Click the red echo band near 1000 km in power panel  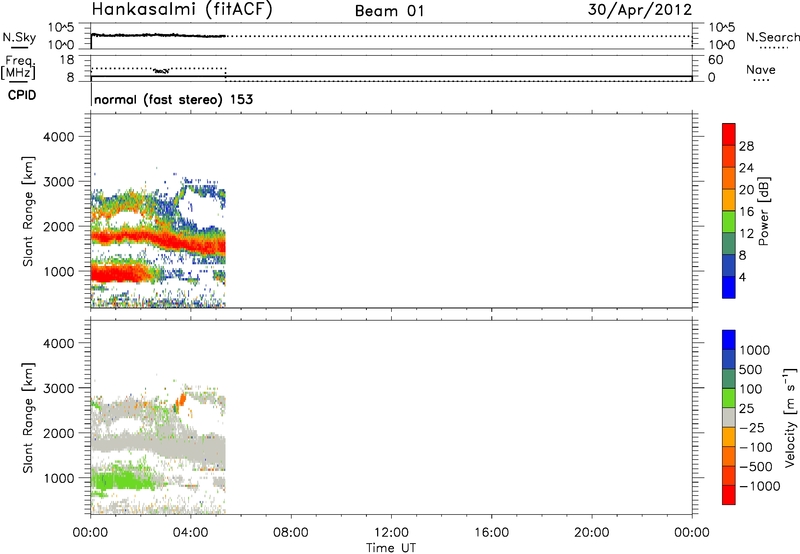coord(120,273)
